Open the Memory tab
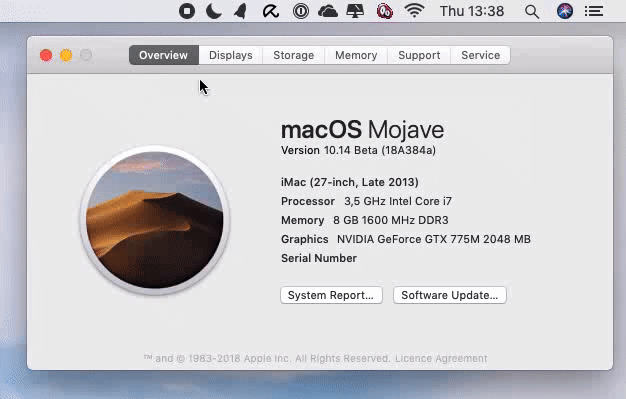This screenshot has width=626, height=399. tap(356, 55)
